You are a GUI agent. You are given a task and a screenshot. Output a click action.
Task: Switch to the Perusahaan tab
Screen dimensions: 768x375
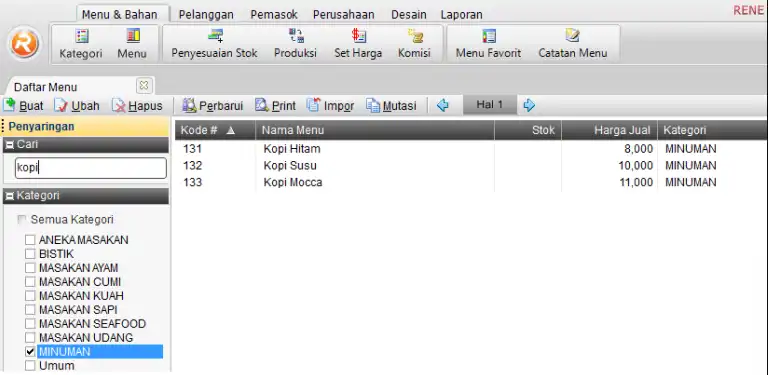click(344, 15)
